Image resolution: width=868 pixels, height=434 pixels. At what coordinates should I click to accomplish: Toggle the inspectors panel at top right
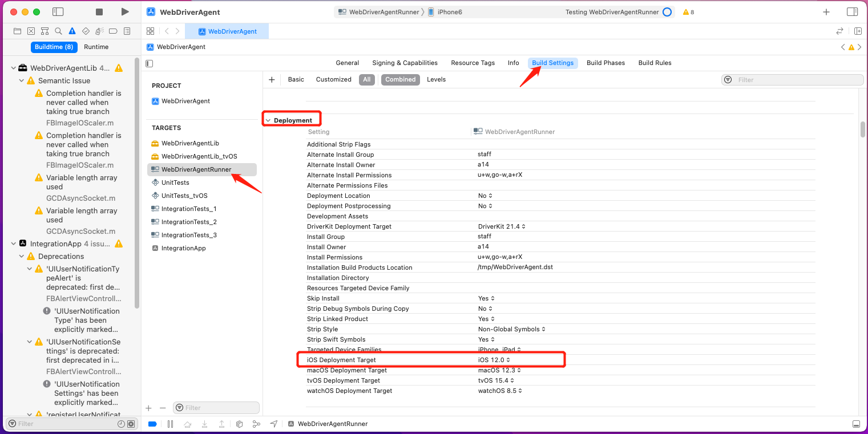coord(852,12)
